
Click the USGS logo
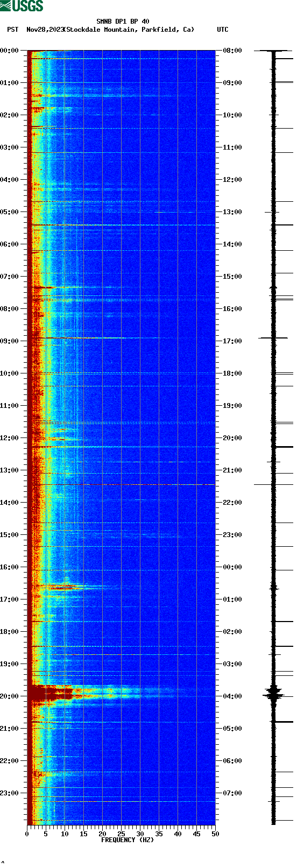[x=22, y=6]
